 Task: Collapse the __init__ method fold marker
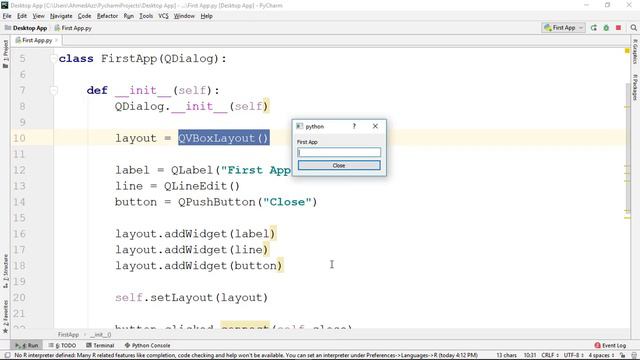53,90
